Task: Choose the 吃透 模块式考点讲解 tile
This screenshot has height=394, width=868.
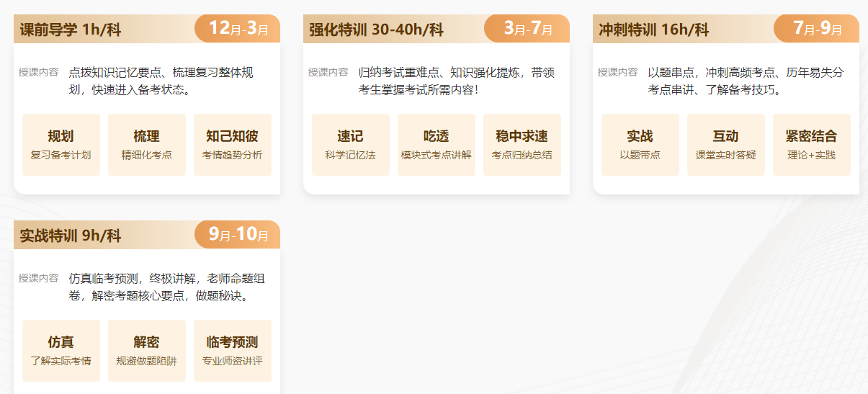Action: click(437, 145)
